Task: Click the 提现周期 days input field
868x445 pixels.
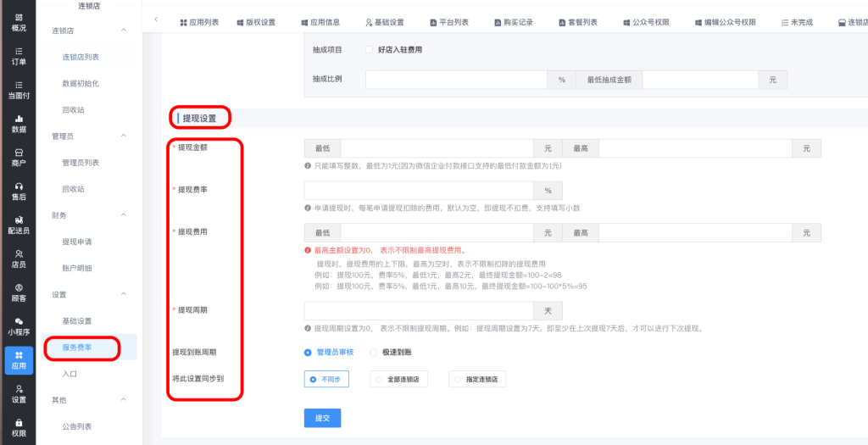Action: 419,310
